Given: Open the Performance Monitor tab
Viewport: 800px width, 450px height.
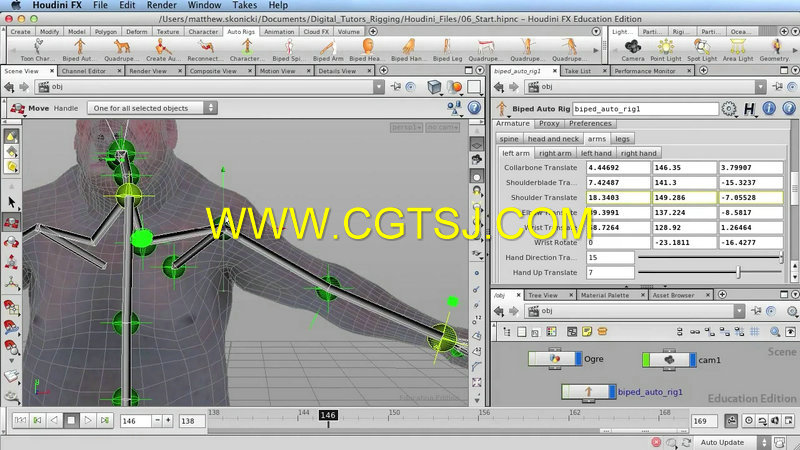Looking at the screenshot, I should pos(644,71).
